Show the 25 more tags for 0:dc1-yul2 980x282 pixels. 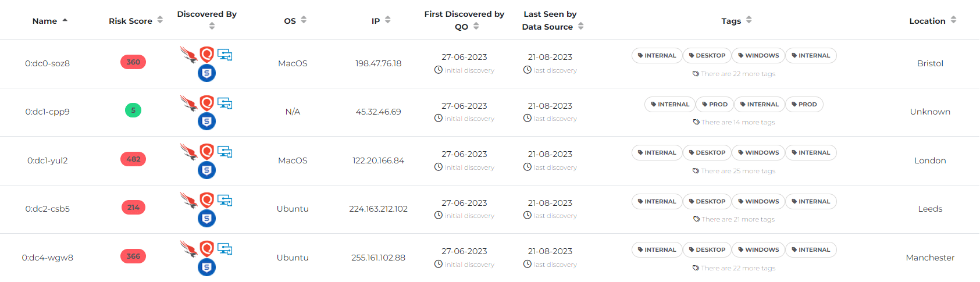737,171
